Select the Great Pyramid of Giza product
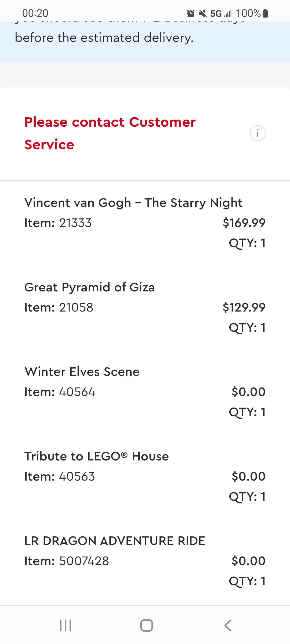Screen dimensions: 290x644 [x=90, y=287]
